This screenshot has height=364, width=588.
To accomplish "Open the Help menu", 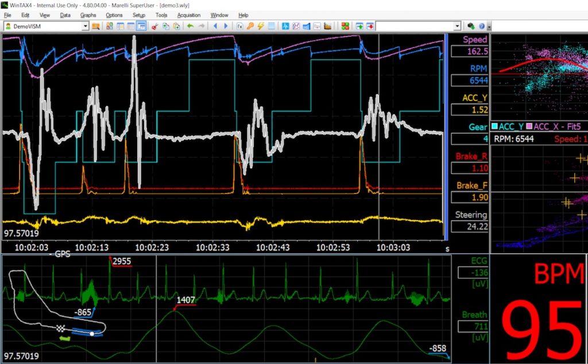I will 243,15.
